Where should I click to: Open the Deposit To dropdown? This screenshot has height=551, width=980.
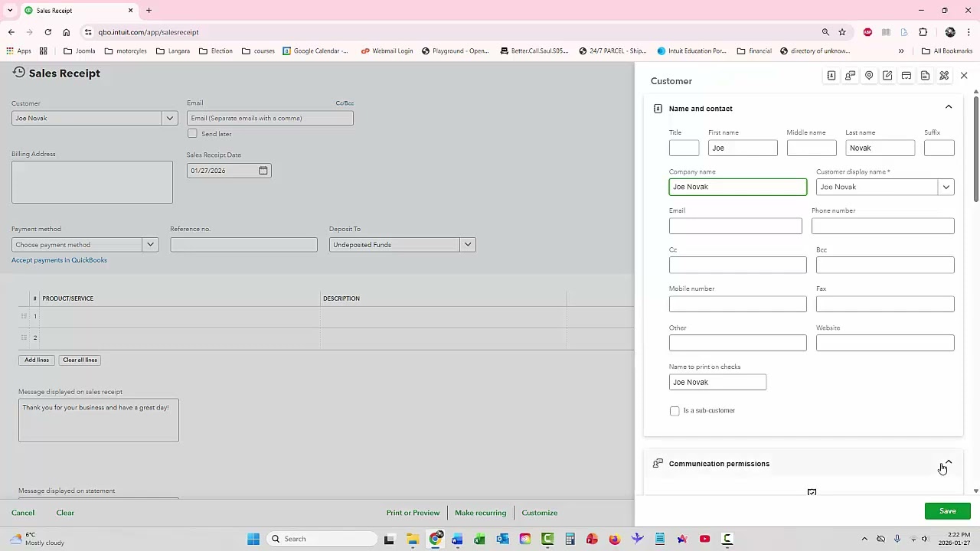(x=467, y=245)
